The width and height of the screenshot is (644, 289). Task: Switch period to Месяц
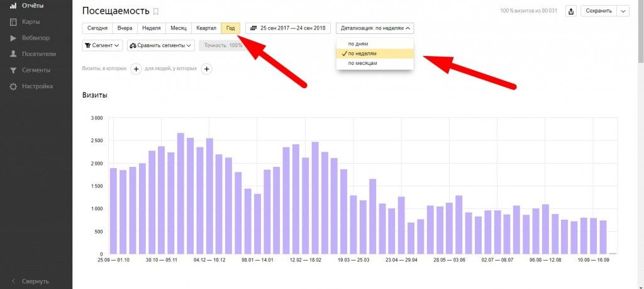click(178, 28)
